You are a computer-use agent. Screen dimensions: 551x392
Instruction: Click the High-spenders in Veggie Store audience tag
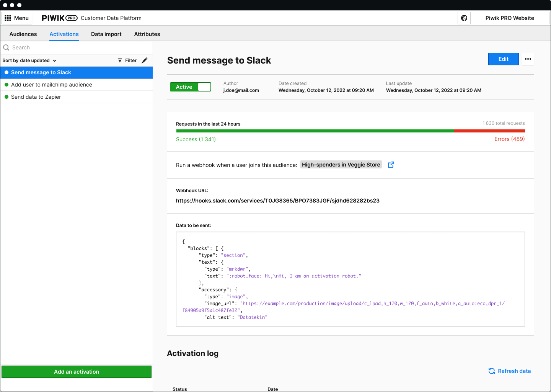click(341, 165)
